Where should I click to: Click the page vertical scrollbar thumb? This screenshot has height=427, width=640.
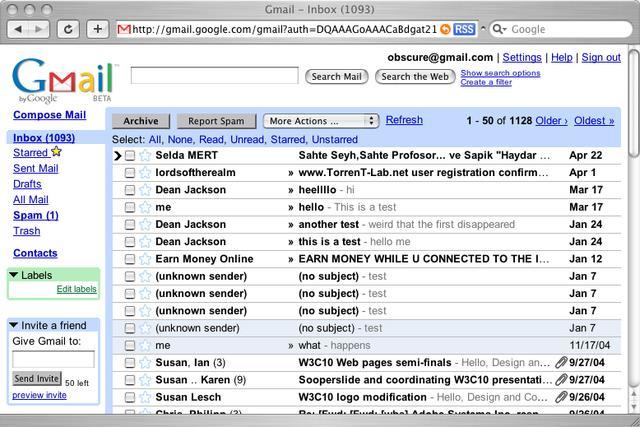[634, 102]
